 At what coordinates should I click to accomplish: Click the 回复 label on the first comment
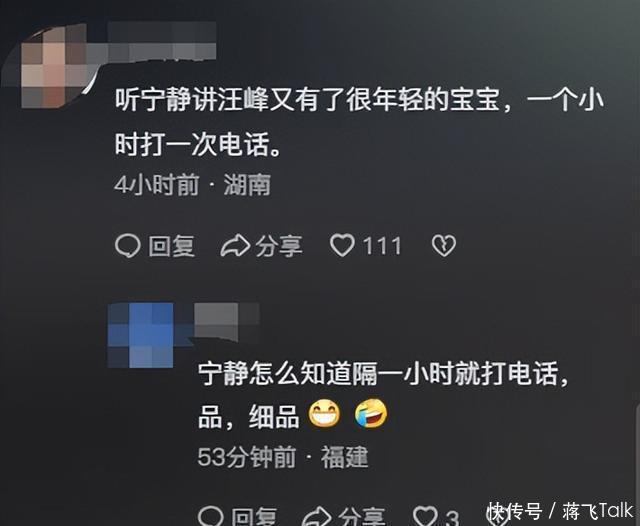click(171, 246)
